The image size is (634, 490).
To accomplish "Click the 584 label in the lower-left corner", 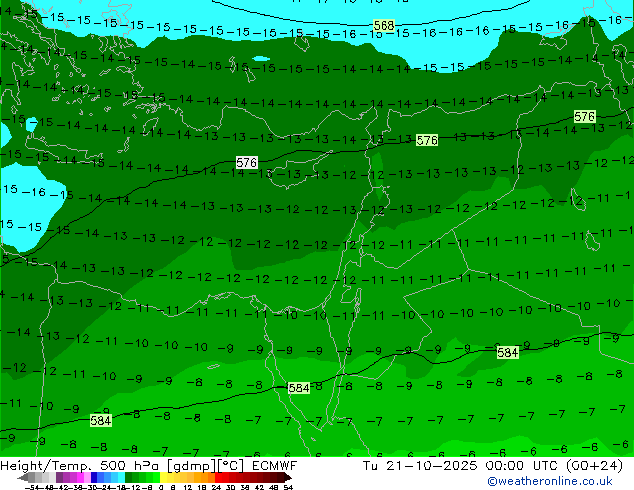I will pos(100,421).
